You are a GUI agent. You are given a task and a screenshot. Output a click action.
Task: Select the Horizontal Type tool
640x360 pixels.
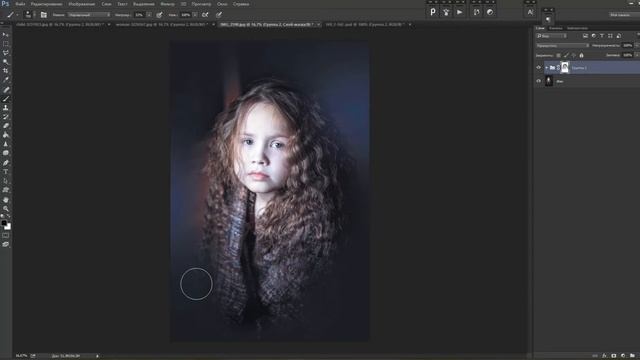6,172
